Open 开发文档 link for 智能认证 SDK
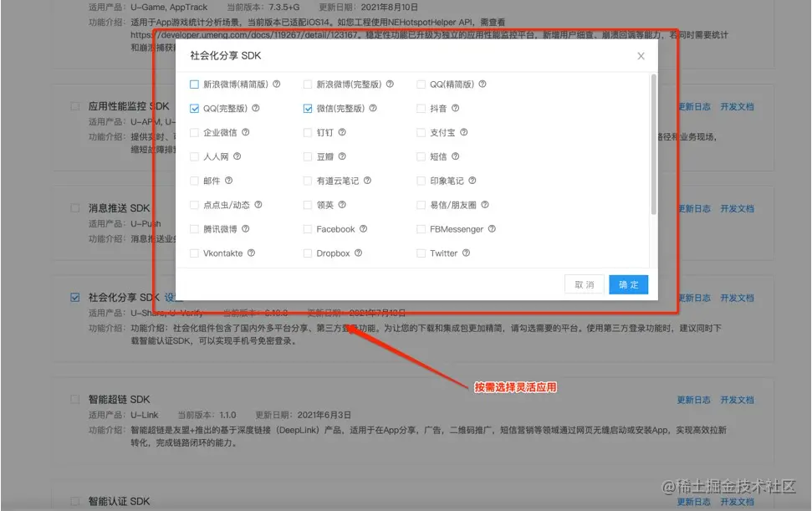The width and height of the screenshot is (812, 511). coord(737,502)
